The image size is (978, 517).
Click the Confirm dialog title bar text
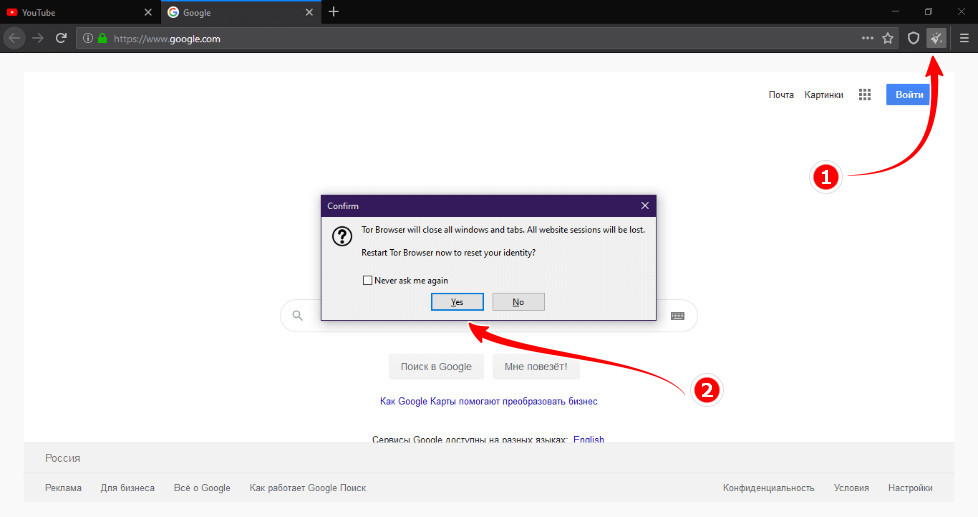342,206
